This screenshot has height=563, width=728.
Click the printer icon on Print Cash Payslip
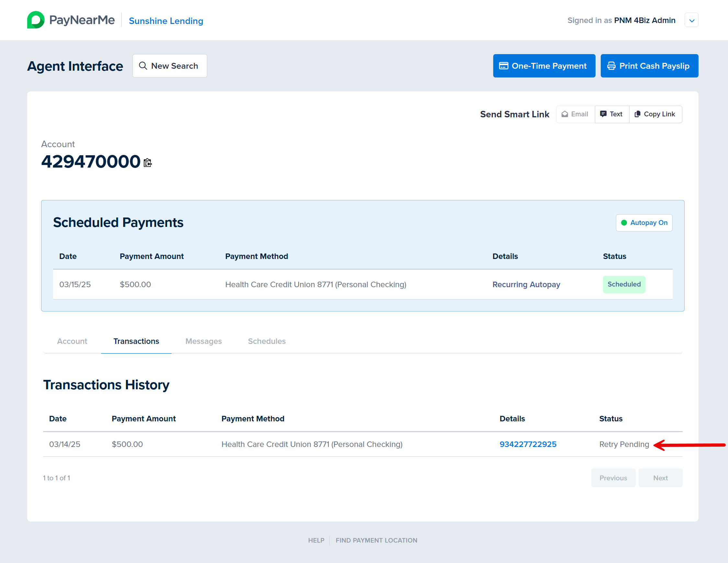point(611,66)
